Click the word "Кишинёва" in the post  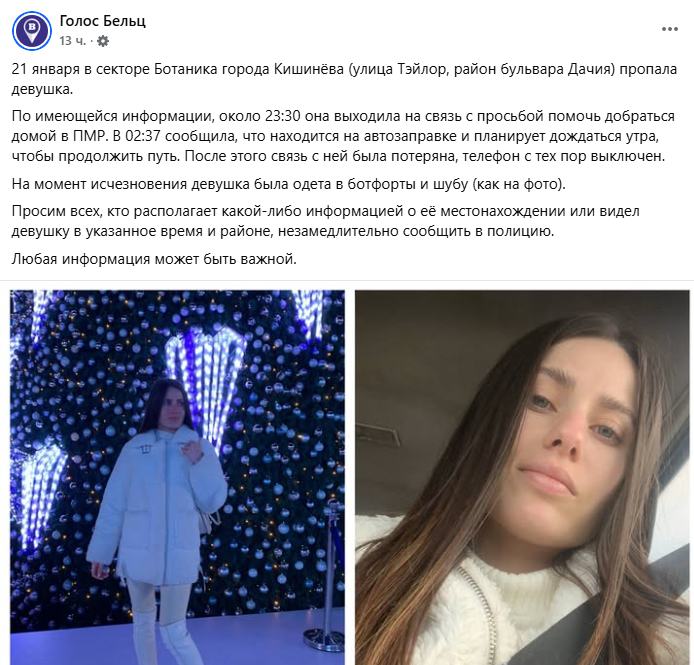click(308, 70)
